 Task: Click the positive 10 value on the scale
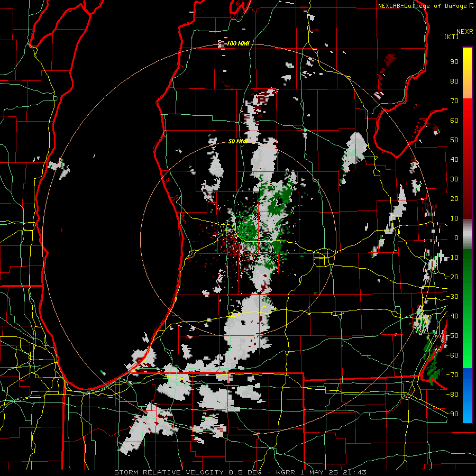[454, 218]
